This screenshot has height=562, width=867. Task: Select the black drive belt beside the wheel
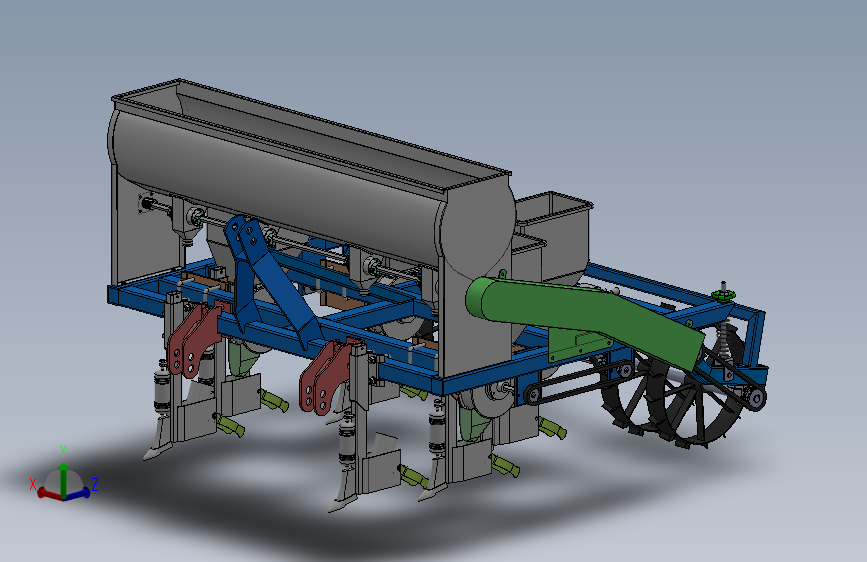(x=579, y=381)
